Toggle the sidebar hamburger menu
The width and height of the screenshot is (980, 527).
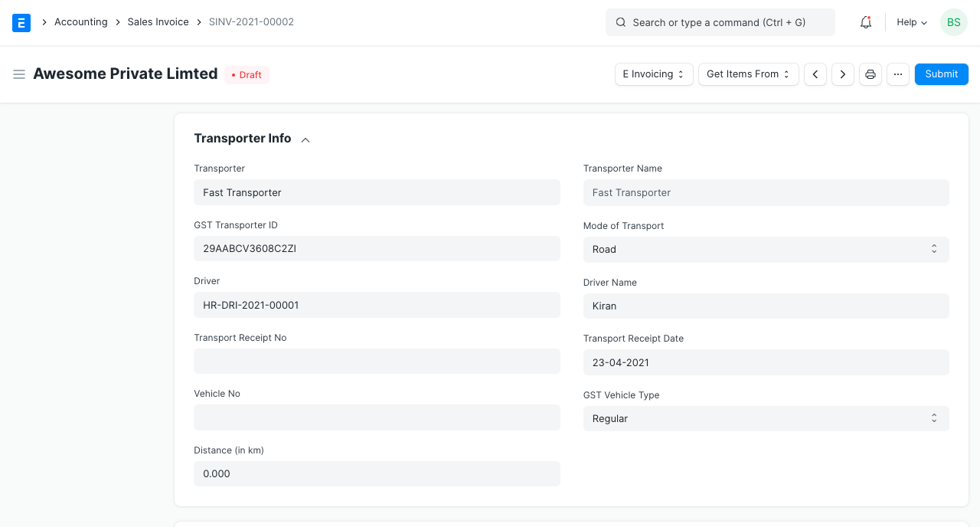19,74
